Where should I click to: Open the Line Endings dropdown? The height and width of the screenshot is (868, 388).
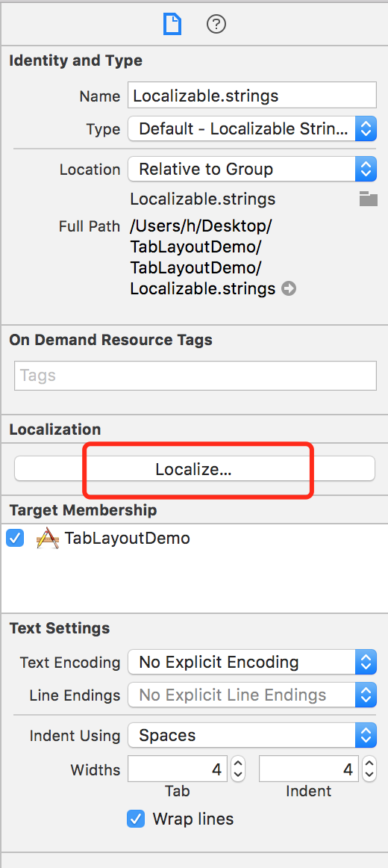pos(252,695)
